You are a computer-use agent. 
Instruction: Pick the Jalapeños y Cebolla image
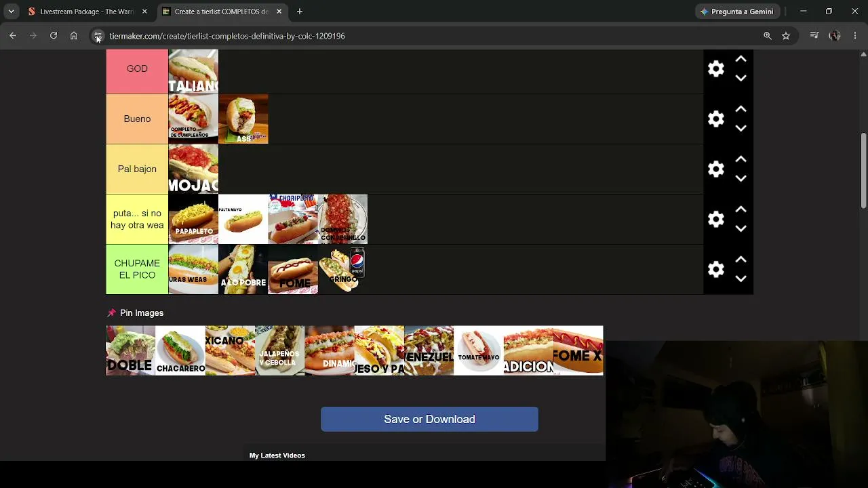tap(280, 350)
